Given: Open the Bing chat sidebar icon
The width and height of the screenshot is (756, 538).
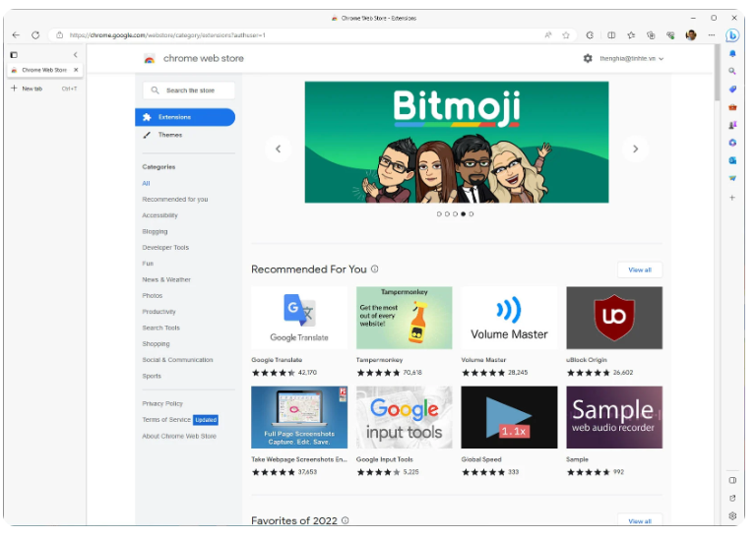Looking at the screenshot, I should point(732,34).
